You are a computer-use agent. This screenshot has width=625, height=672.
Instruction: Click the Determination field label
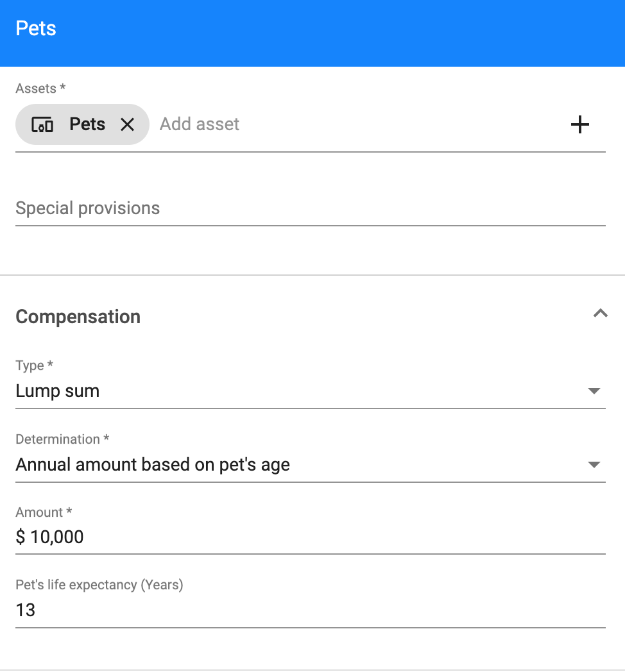pyautogui.click(x=62, y=439)
